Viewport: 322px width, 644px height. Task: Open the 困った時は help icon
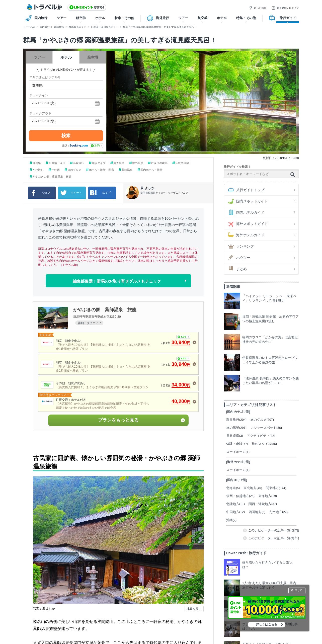(x=251, y=8)
